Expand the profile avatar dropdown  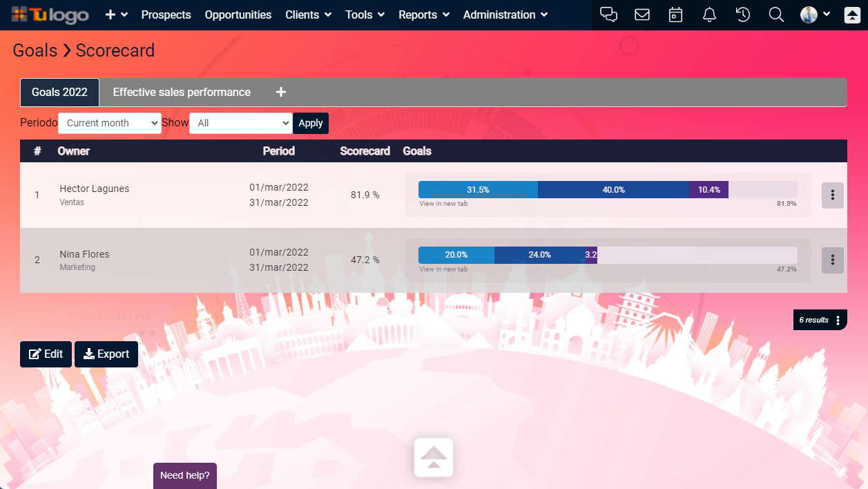pos(815,14)
